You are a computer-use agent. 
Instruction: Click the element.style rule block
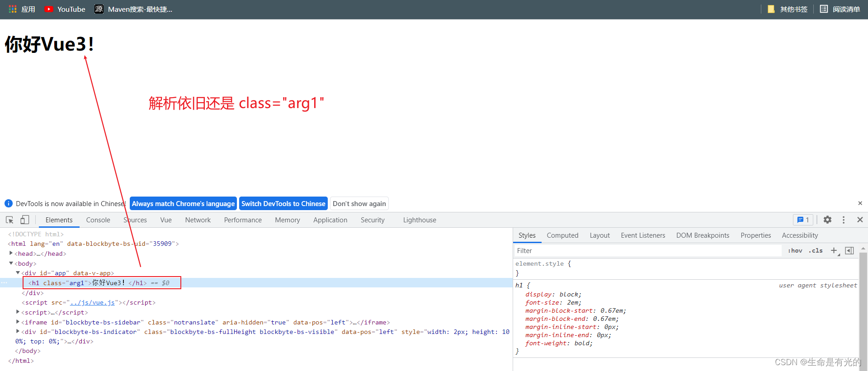tap(686, 268)
